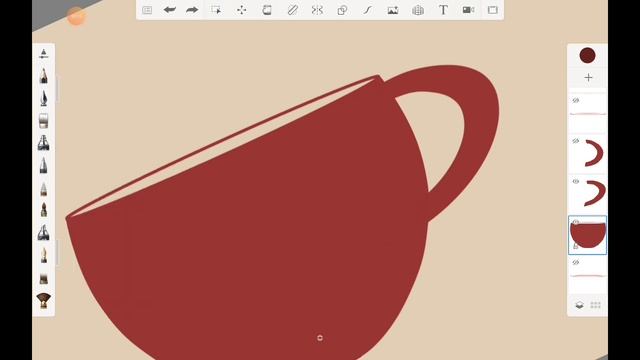This screenshot has height=360, width=640.
Task: Select the cup body layer thumbnail
Action: click(588, 235)
